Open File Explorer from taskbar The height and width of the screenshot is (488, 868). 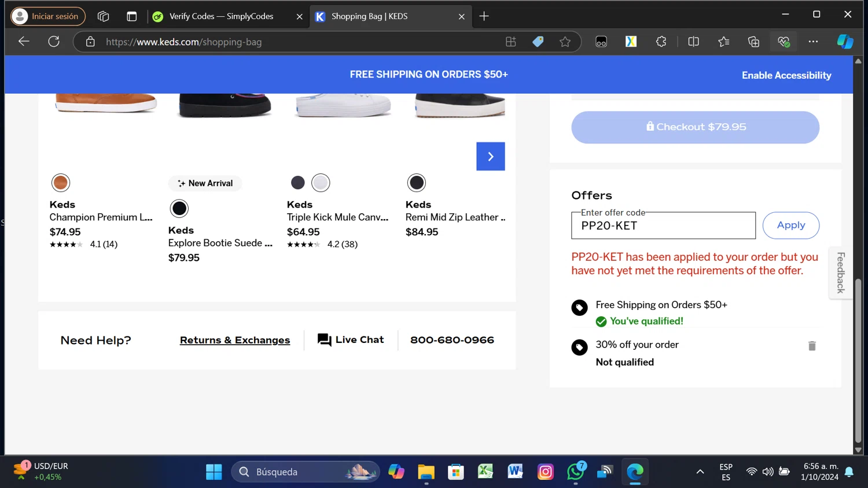(x=426, y=472)
